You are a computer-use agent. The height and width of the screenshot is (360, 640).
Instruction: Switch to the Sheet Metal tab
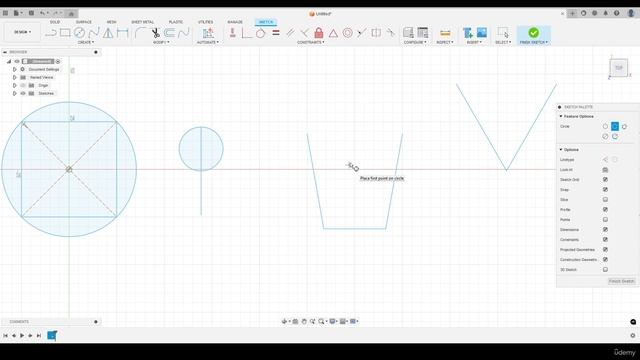142,22
